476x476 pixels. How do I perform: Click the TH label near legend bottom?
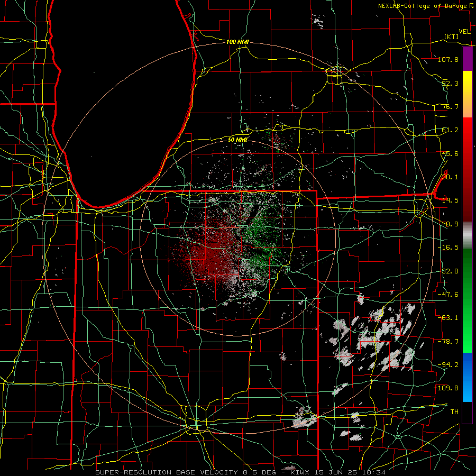tap(454, 412)
